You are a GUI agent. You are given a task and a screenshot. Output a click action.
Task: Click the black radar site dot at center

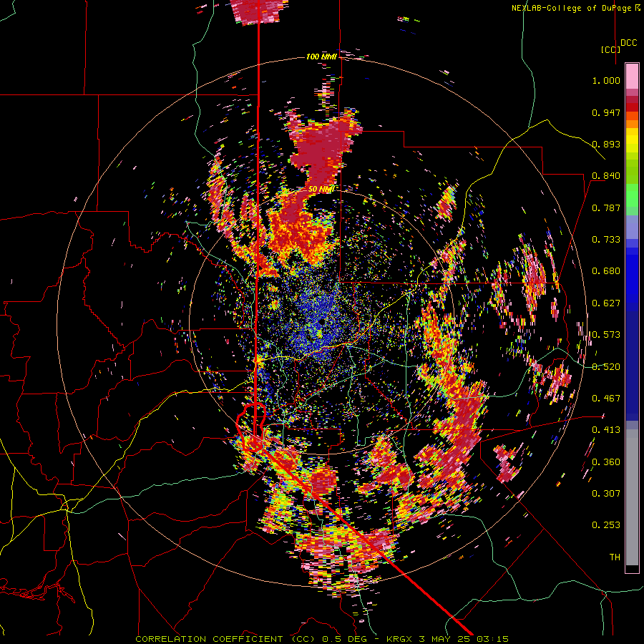point(322,323)
